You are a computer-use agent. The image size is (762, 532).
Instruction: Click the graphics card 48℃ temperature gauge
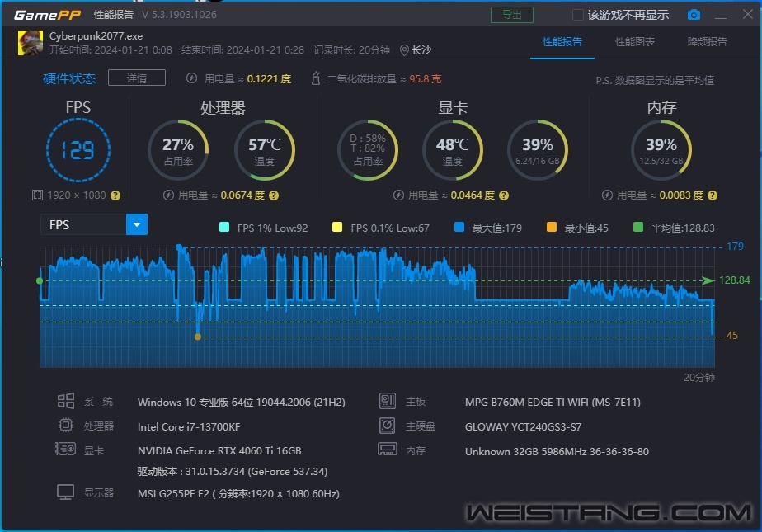[x=453, y=150]
